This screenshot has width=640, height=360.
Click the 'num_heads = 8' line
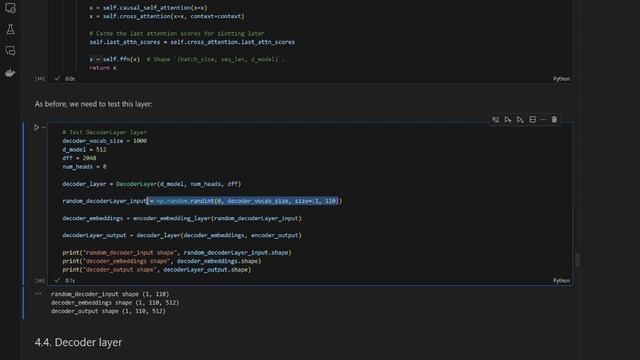click(x=84, y=167)
